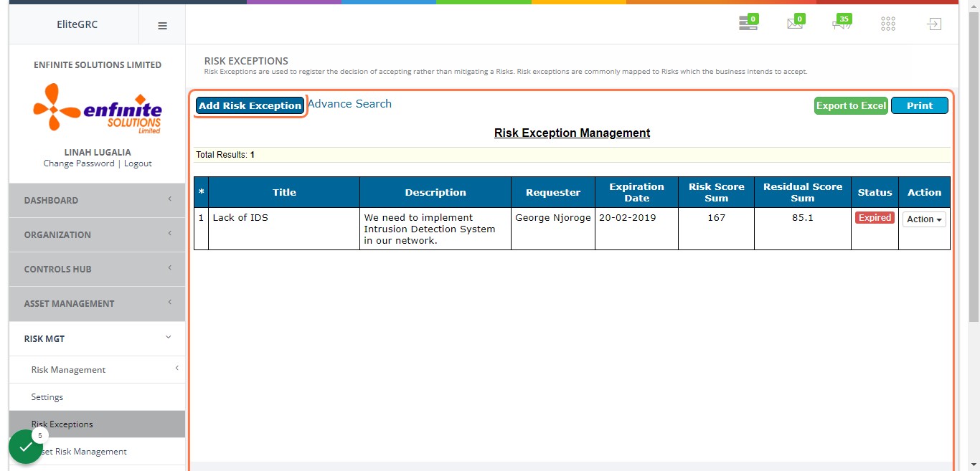Click the Total Results: 1 text
Viewport: 980px width, 471px height.
click(225, 155)
